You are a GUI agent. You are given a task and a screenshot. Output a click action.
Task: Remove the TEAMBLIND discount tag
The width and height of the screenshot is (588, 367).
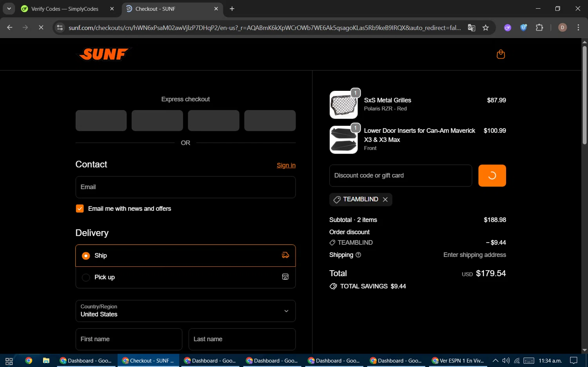[385, 199]
